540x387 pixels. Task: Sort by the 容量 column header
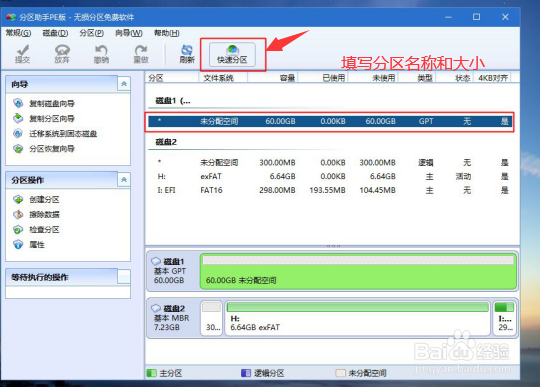(x=272, y=78)
